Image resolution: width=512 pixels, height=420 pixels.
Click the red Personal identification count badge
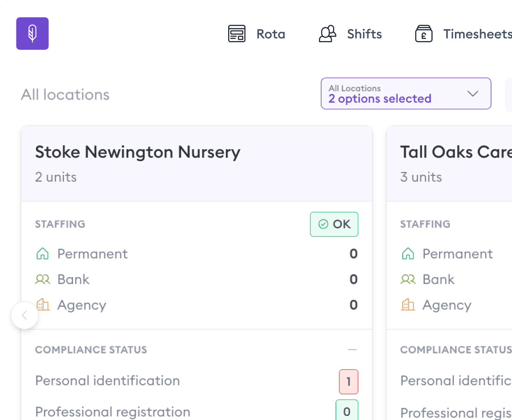pos(349,382)
